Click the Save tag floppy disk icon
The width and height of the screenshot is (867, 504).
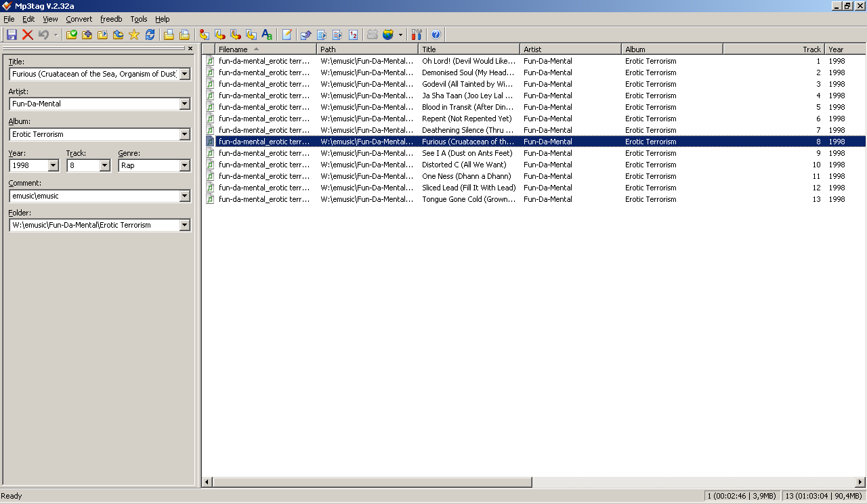[12, 35]
